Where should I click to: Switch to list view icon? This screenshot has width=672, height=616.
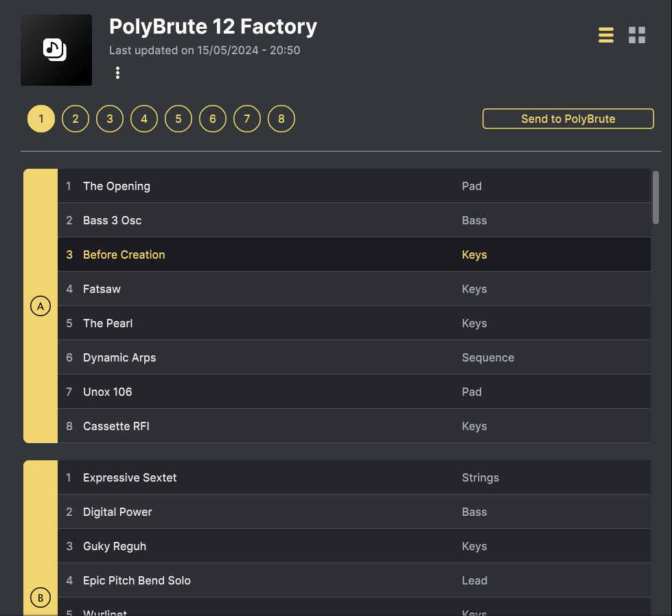pos(605,35)
